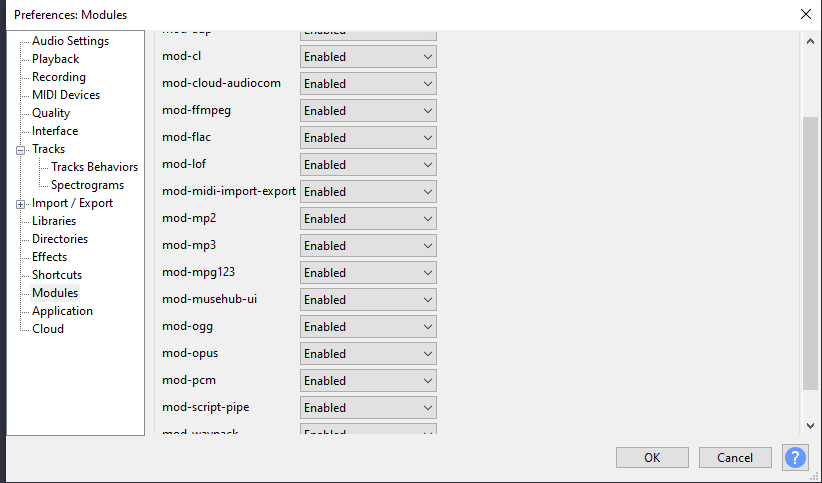Open the mod-script-pipe dropdown
Image resolution: width=822 pixels, height=483 pixels.
pyautogui.click(x=368, y=408)
